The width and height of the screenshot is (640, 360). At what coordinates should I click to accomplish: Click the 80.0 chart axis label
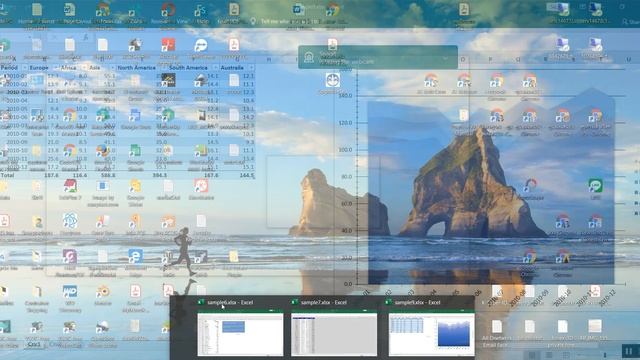click(x=346, y=177)
